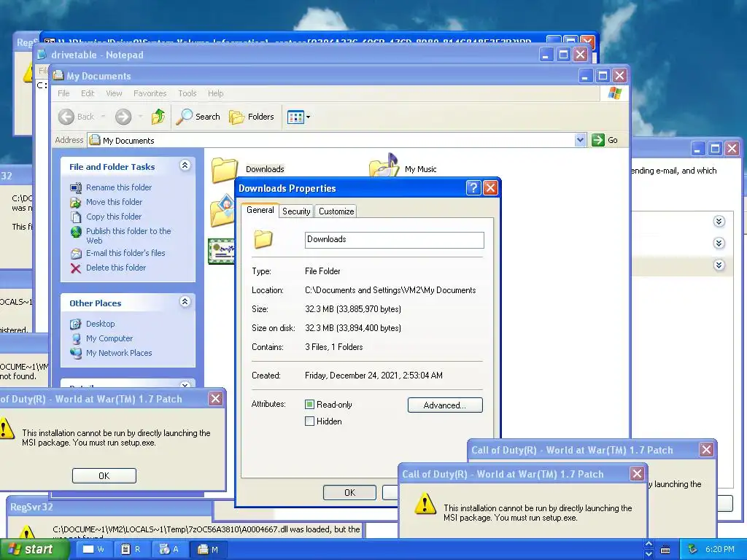Open the Back button history dropdown arrow
The image size is (747, 560).
[x=103, y=117]
